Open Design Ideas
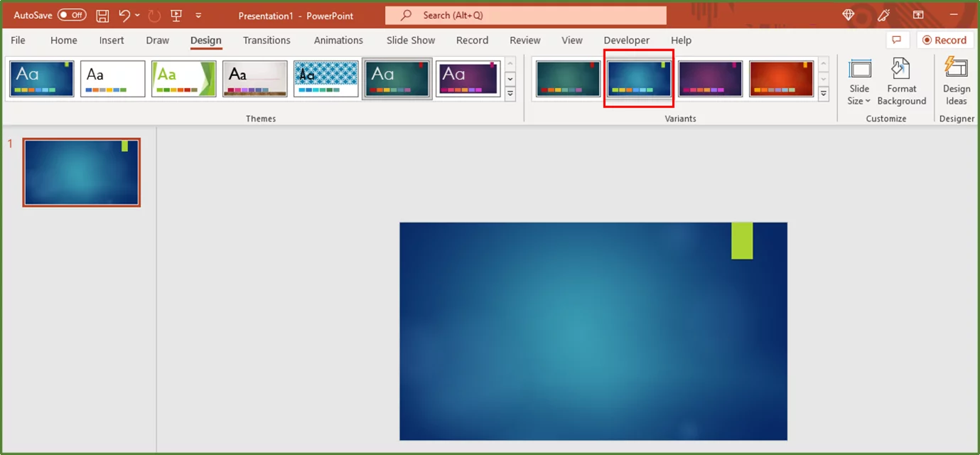Image resolution: width=980 pixels, height=455 pixels. [956, 80]
